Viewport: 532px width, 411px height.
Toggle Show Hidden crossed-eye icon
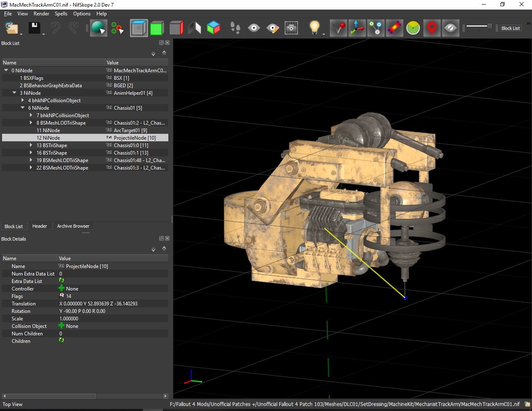[x=451, y=28]
